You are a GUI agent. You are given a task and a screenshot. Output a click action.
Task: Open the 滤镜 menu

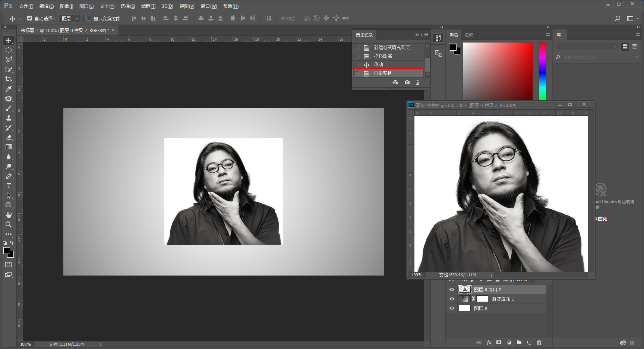pos(148,6)
